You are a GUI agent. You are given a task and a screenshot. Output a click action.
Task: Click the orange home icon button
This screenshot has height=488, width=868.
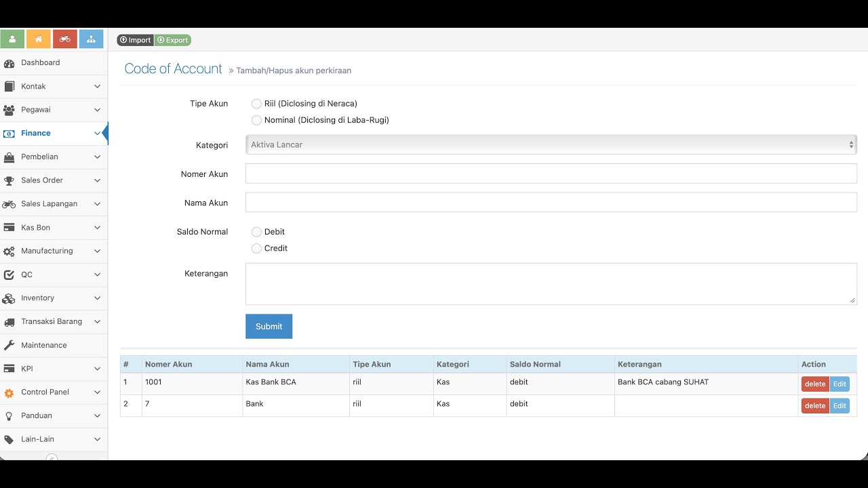(39, 39)
